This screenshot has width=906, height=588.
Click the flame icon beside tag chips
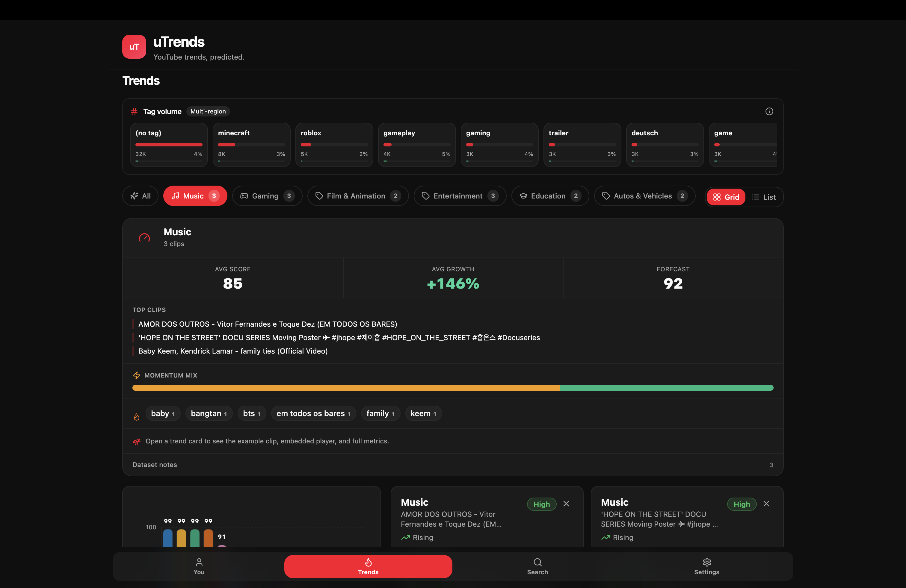point(137,417)
